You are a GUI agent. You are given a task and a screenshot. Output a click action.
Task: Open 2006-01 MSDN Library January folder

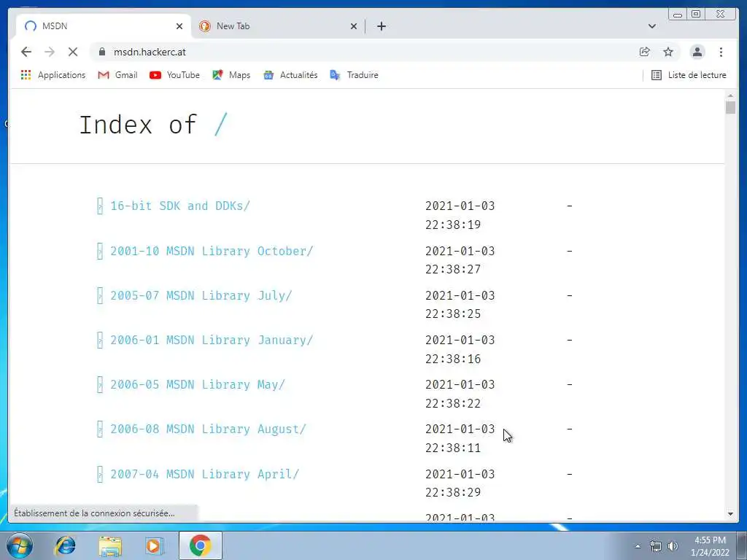(x=212, y=340)
